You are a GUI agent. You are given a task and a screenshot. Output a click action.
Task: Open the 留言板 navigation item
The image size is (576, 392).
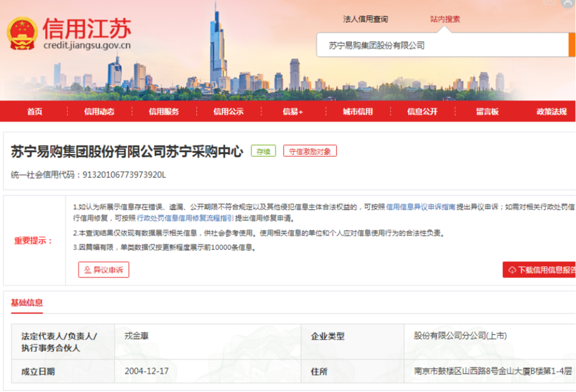click(487, 111)
